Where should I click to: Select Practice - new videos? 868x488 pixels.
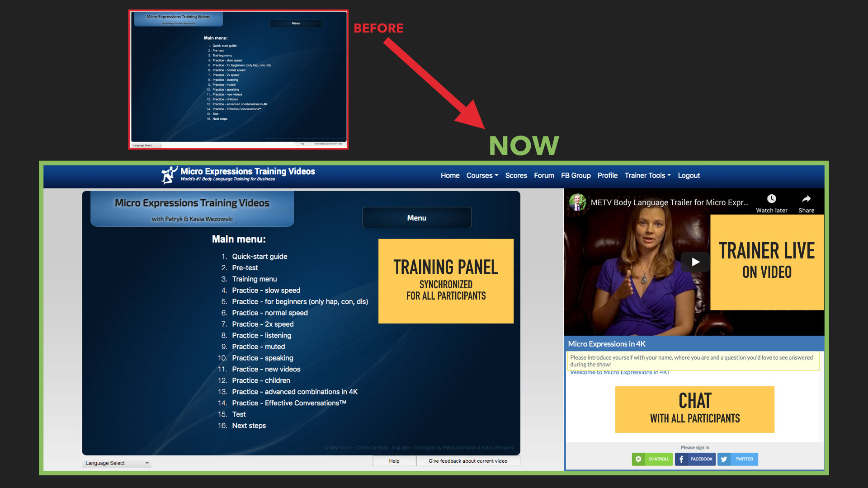pos(266,369)
